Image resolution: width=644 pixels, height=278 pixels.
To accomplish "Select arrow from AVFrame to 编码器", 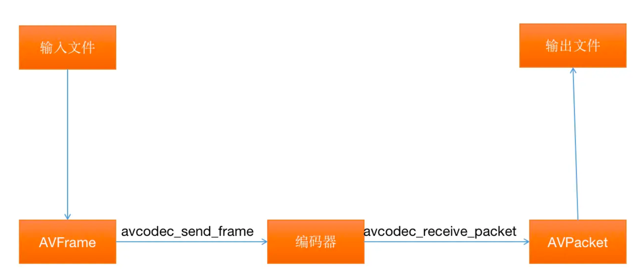I will (x=191, y=242).
